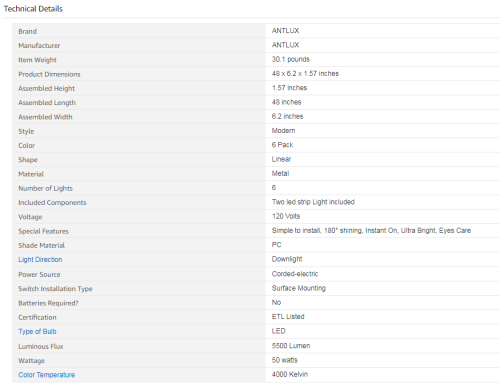Select the value '50 watts'

pos(285,360)
